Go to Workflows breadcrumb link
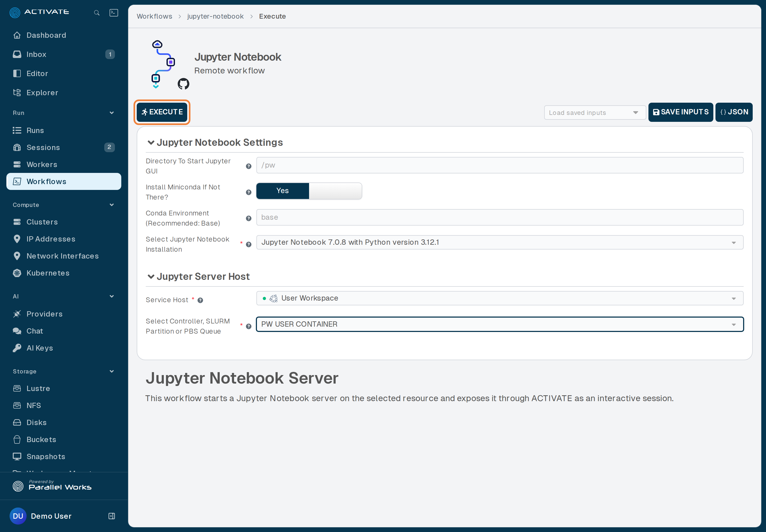Screen dimensions: 766x532 [154, 16]
